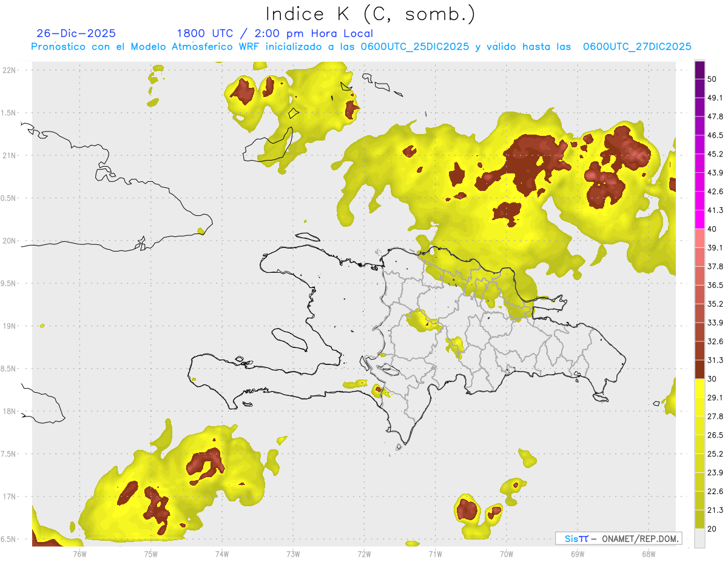Image resolution: width=728 pixels, height=562 pixels.
Task: Click the "22N" latitude label
Action: pos(9,70)
